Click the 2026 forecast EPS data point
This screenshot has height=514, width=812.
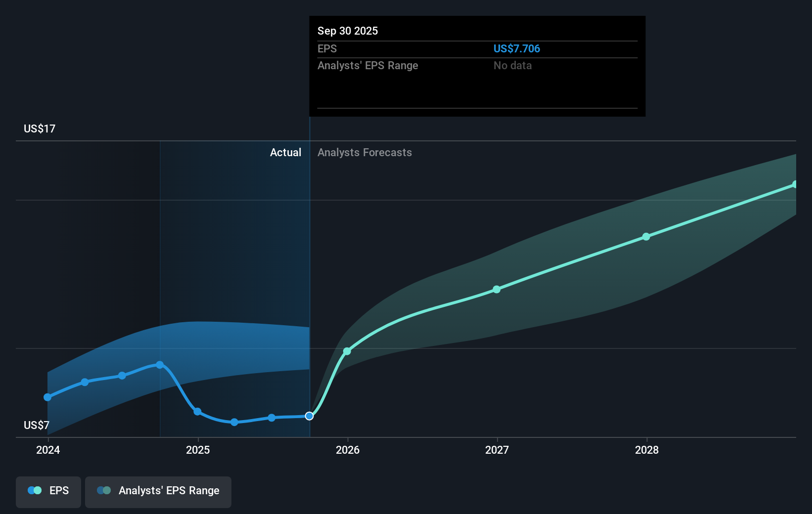(347, 351)
